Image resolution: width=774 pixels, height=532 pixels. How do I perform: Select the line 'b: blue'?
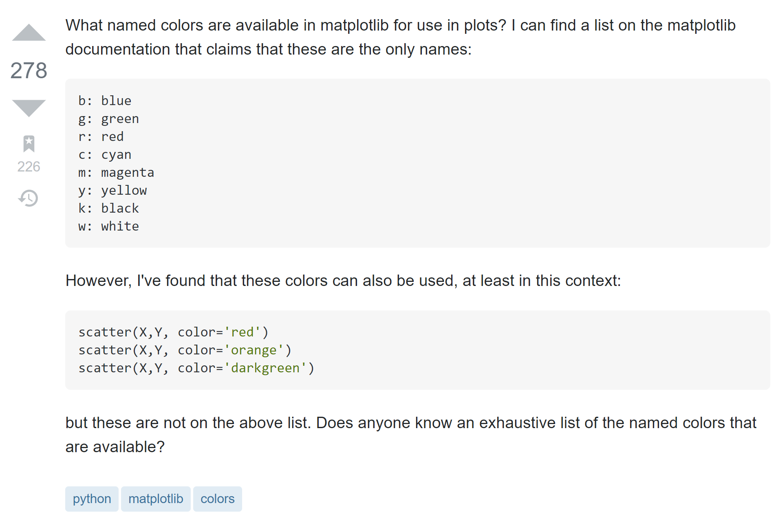tap(105, 100)
